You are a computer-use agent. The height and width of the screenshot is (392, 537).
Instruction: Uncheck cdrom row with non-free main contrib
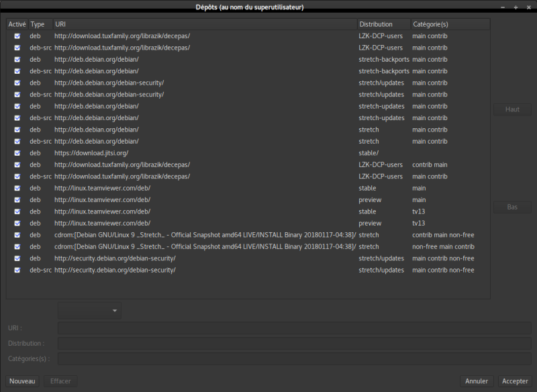coord(17,247)
